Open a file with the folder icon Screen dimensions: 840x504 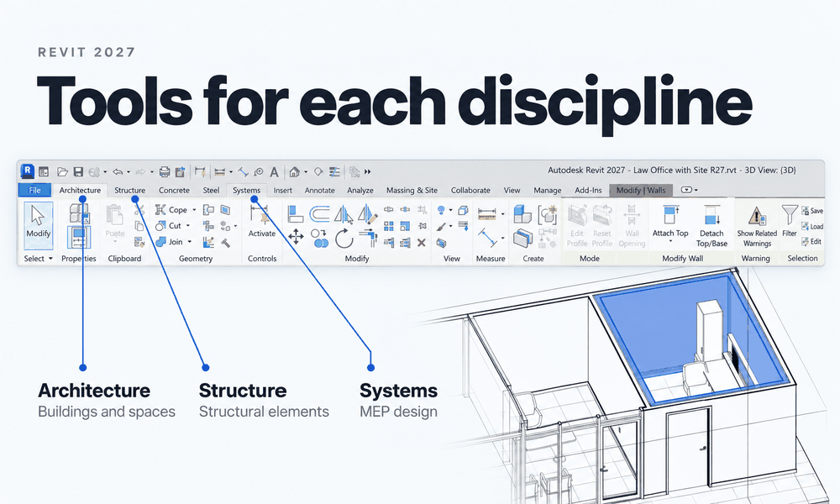62,172
